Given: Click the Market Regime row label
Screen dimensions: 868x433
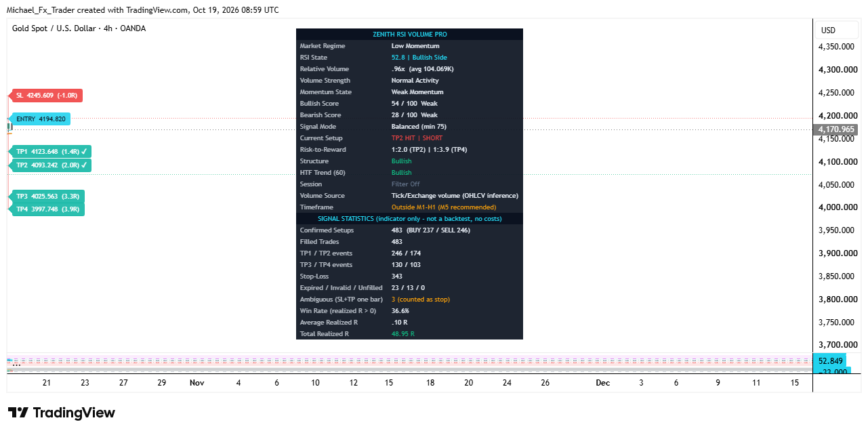Looking at the screenshot, I should tap(323, 46).
